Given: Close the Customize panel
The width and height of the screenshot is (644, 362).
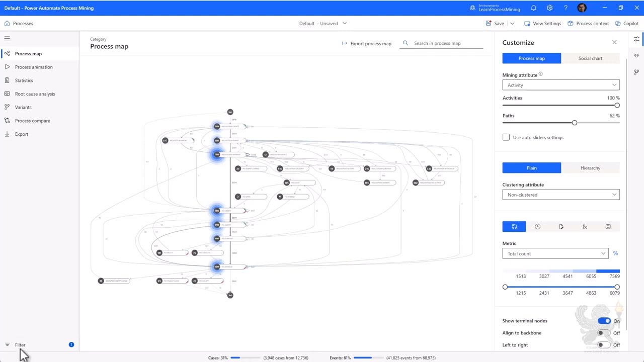Looking at the screenshot, I should point(614,42).
